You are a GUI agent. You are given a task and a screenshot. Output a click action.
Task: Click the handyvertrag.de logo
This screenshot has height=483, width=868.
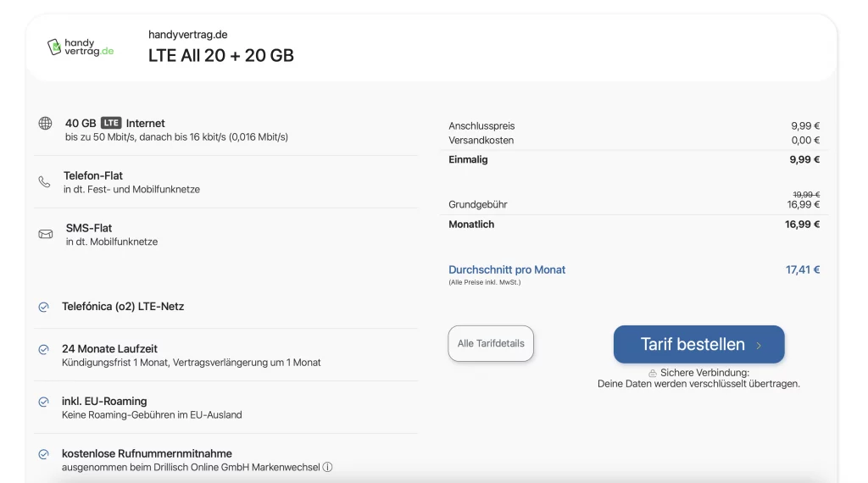point(81,47)
